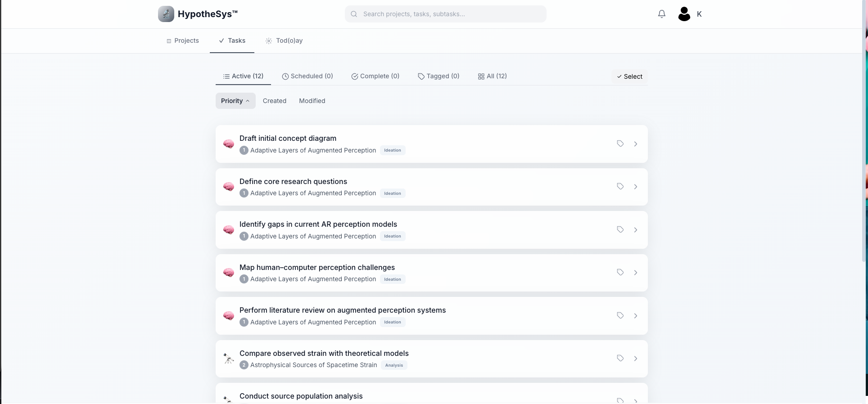Click priority 2 badge on Compare observed strain
The image size is (868, 404).
point(244,365)
